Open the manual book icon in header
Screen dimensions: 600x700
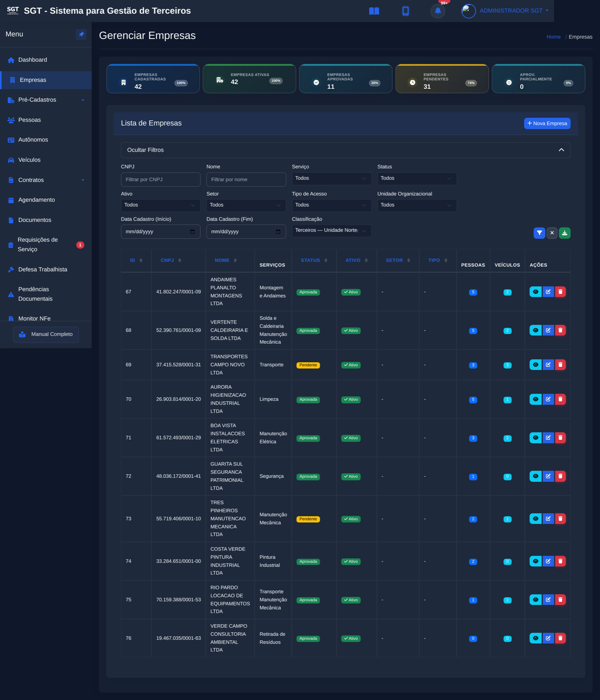[374, 11]
